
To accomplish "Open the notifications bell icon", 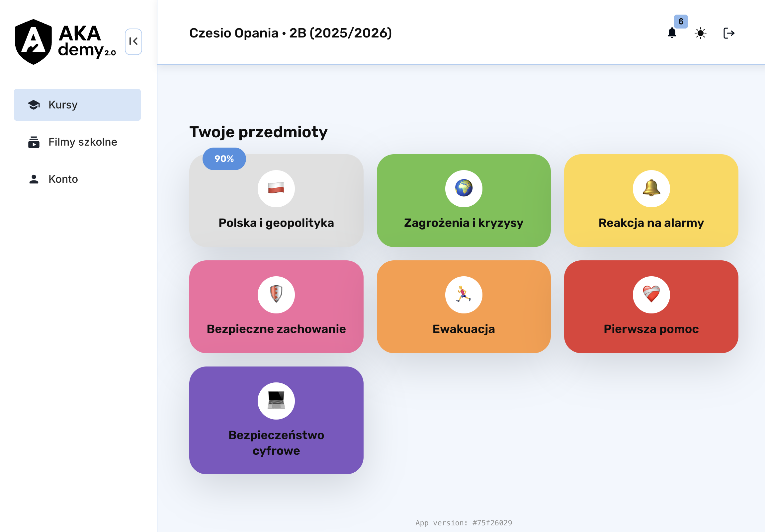I will point(672,33).
